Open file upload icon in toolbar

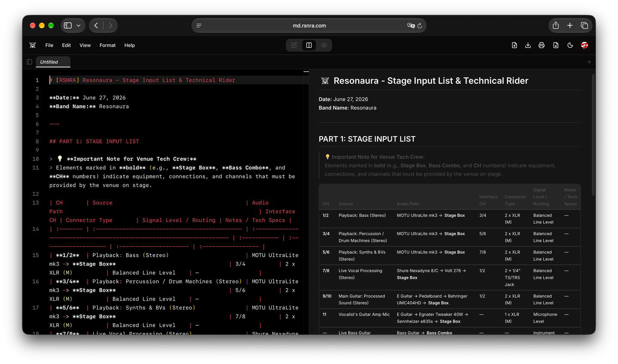click(x=514, y=45)
